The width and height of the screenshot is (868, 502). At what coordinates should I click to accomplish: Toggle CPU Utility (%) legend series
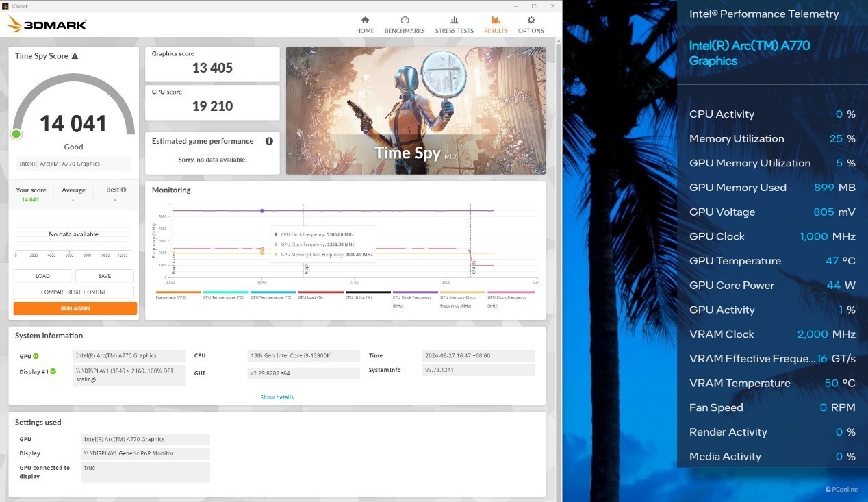pyautogui.click(x=368, y=295)
